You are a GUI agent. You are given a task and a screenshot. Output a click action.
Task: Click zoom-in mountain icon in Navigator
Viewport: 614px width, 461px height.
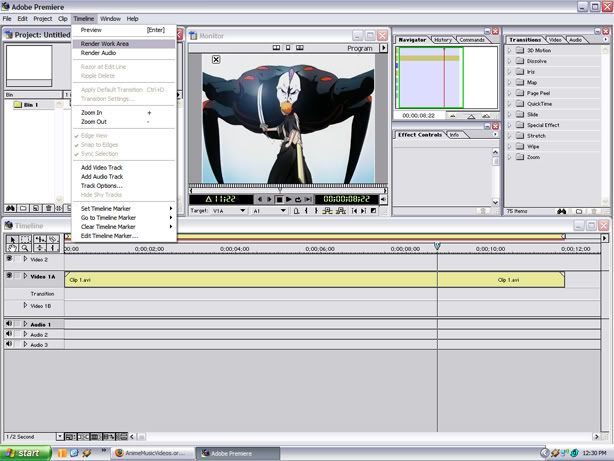tap(486, 116)
